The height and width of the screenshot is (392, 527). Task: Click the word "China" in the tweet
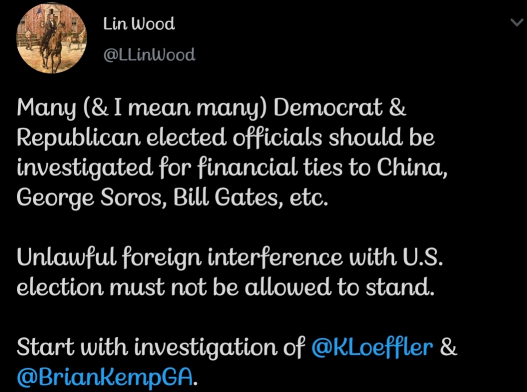coord(409,167)
